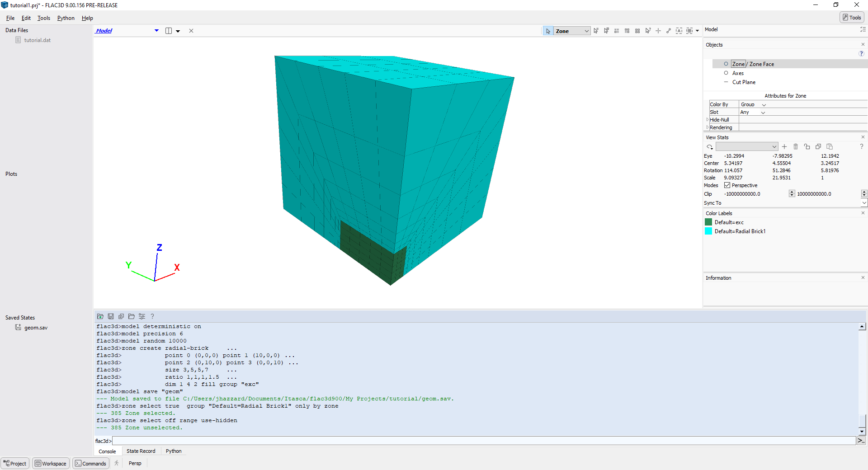Open console options sliders icon
868x470 pixels.
coord(142,316)
